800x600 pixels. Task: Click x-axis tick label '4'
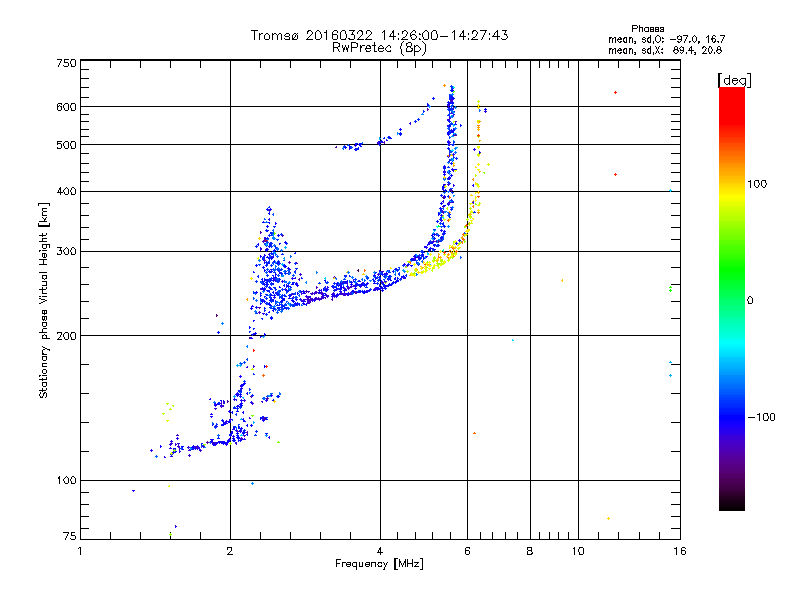coord(380,551)
